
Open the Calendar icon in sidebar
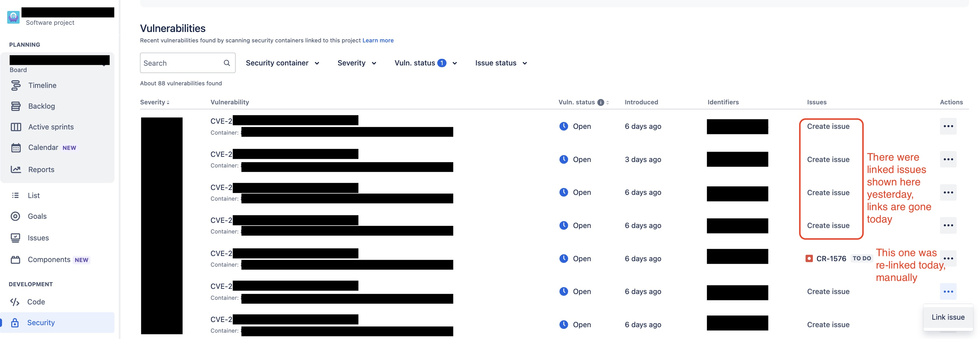[16, 148]
